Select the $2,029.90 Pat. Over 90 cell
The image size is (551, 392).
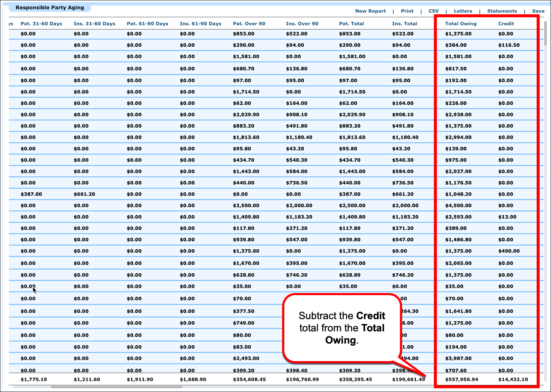[x=246, y=115]
